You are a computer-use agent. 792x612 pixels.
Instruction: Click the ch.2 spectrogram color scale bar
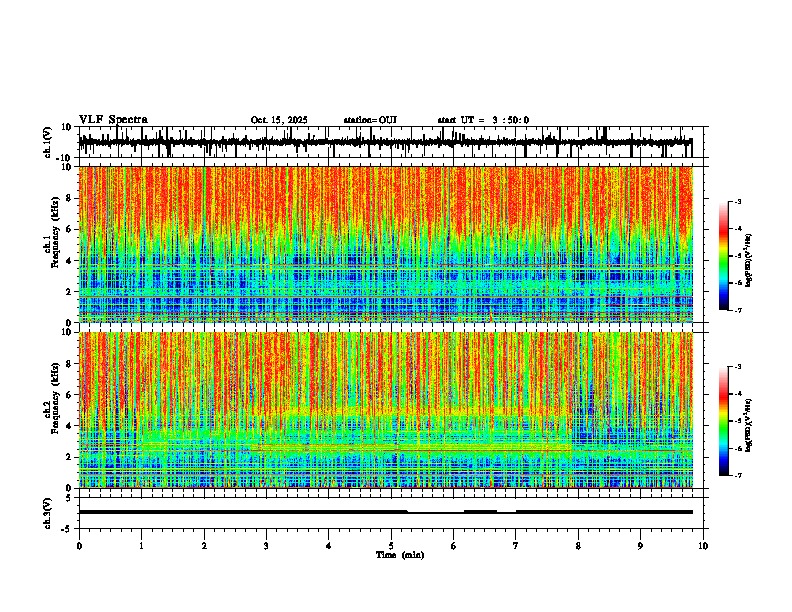(x=724, y=421)
